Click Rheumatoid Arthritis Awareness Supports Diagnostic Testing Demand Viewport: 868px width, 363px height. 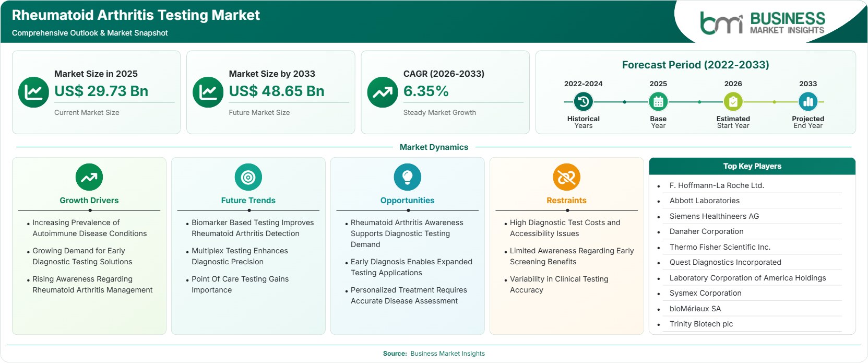click(x=407, y=233)
